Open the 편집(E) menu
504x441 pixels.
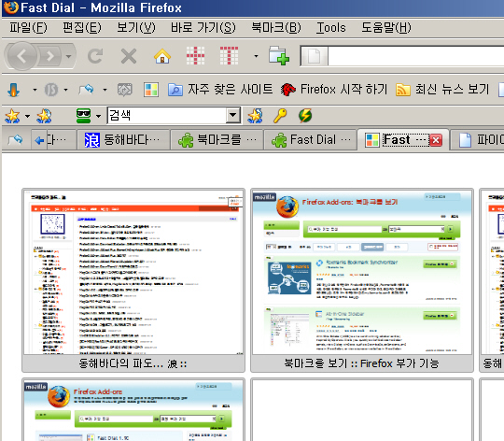click(82, 28)
